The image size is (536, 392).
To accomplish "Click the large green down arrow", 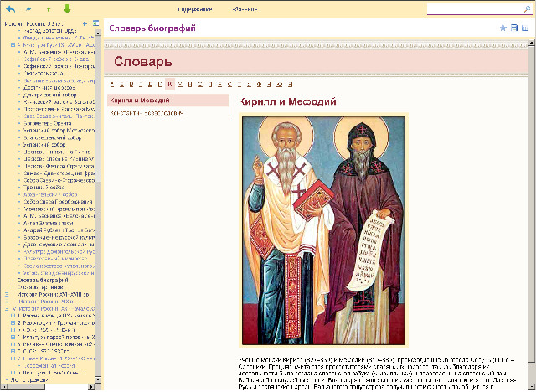I will coord(67,9).
